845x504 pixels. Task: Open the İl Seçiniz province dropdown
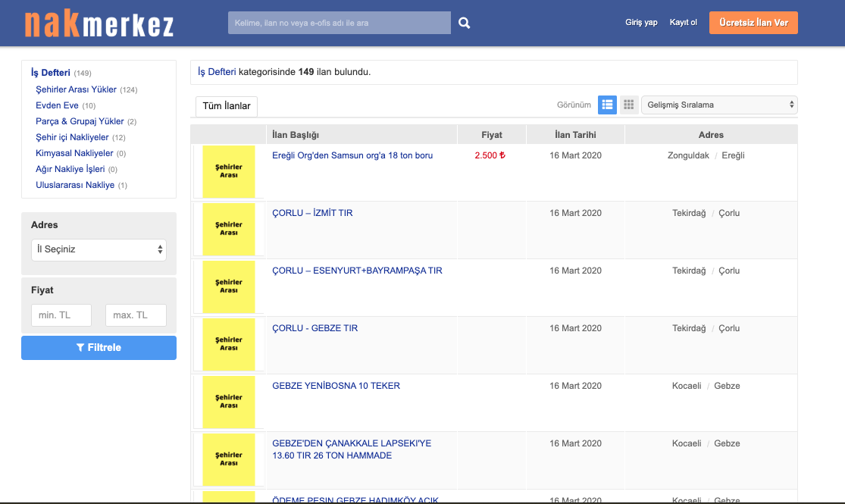tap(99, 249)
